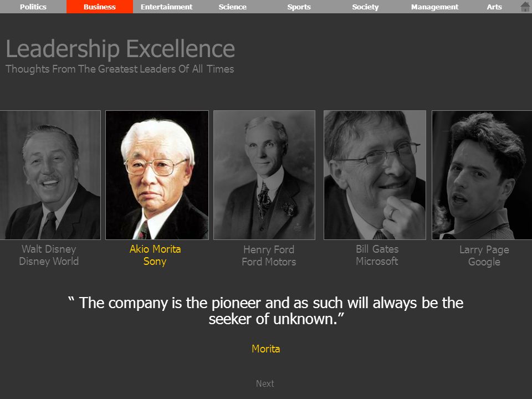Click the Henry Ford Motors caption
This screenshot has width=532, height=399.
[x=269, y=255]
